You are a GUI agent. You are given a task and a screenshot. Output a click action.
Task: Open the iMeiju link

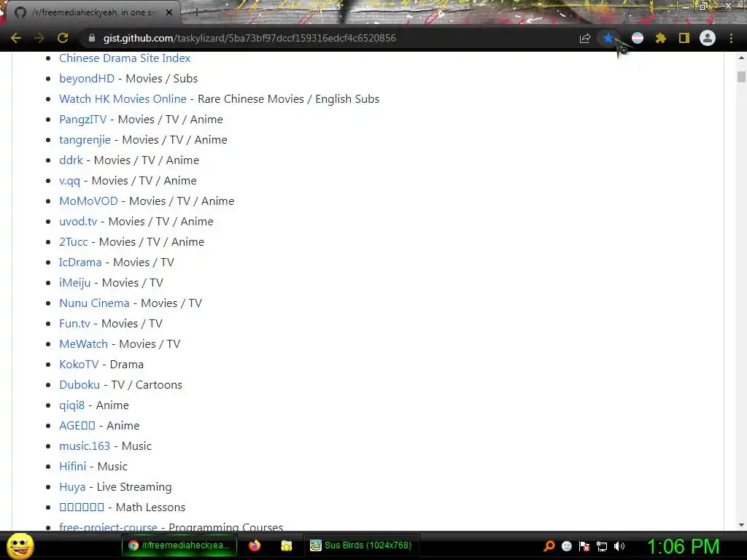75,283
